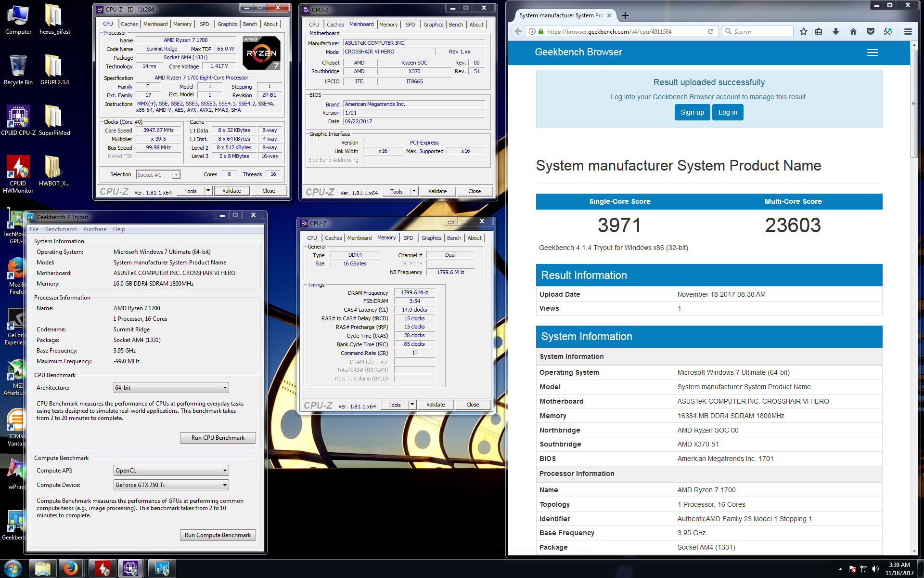Open the HWBOT_X folder icon
Image resolution: width=924 pixels, height=578 pixels.
(54, 171)
